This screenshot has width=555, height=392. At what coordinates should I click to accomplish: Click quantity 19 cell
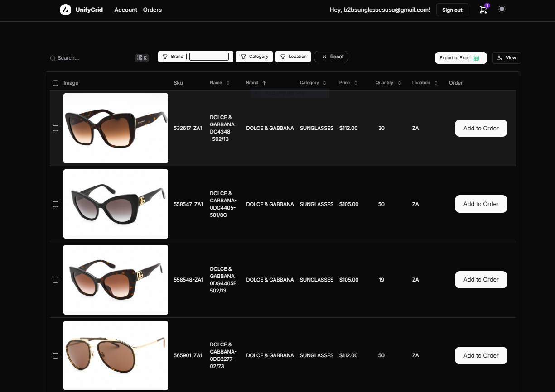[381, 280]
